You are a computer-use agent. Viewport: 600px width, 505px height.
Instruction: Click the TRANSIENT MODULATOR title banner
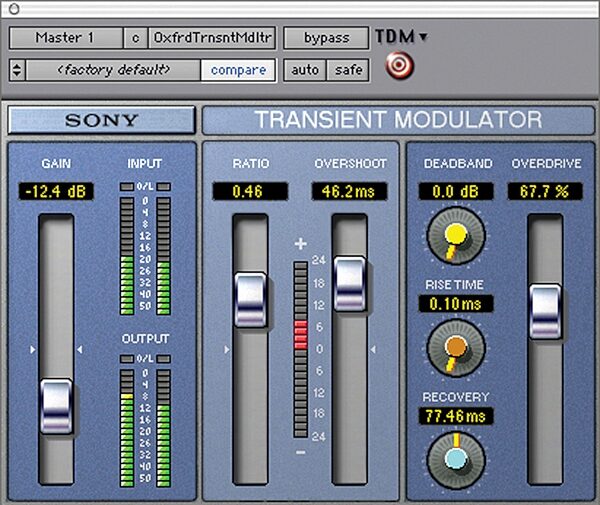coord(398,120)
